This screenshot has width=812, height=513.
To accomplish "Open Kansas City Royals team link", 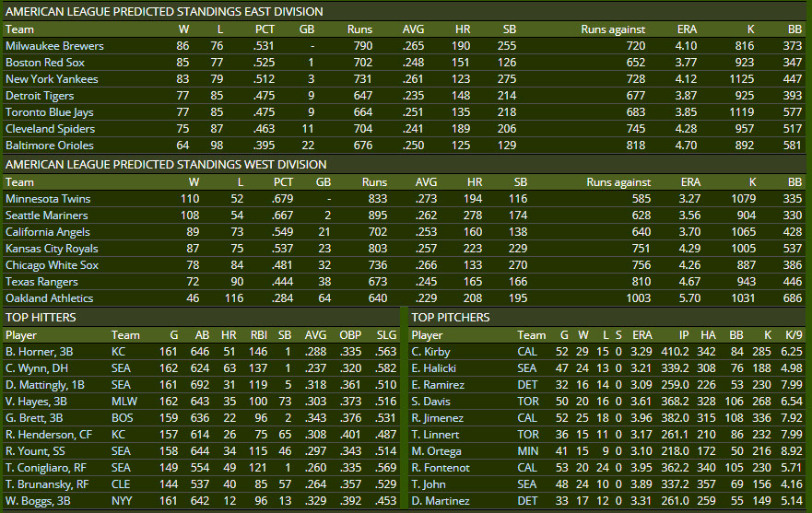I will click(x=52, y=249).
